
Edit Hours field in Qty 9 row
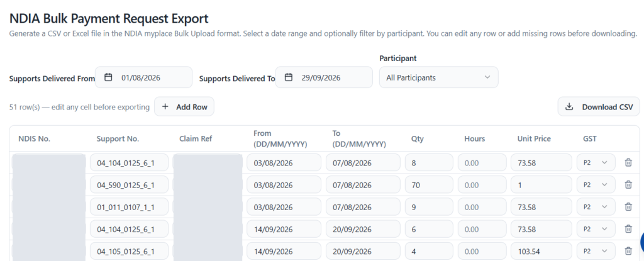[482, 207]
